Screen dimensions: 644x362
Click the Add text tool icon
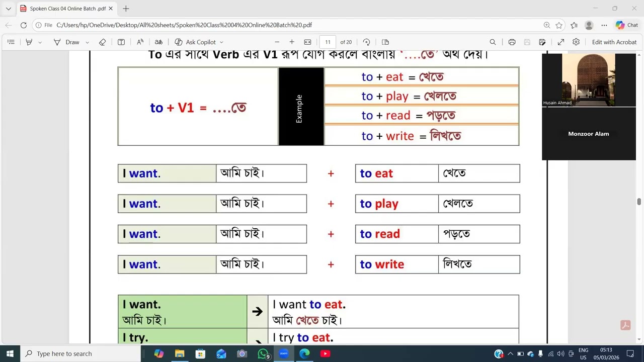pos(121,42)
